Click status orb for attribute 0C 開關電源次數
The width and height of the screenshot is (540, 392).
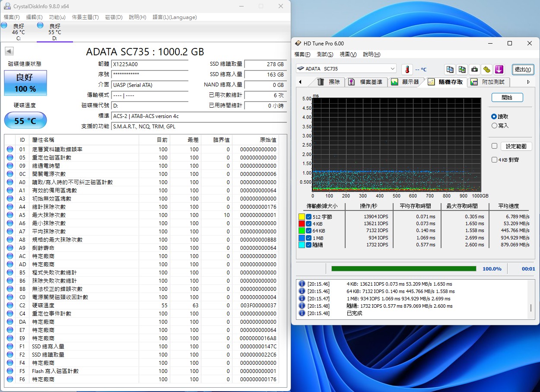tap(10, 174)
